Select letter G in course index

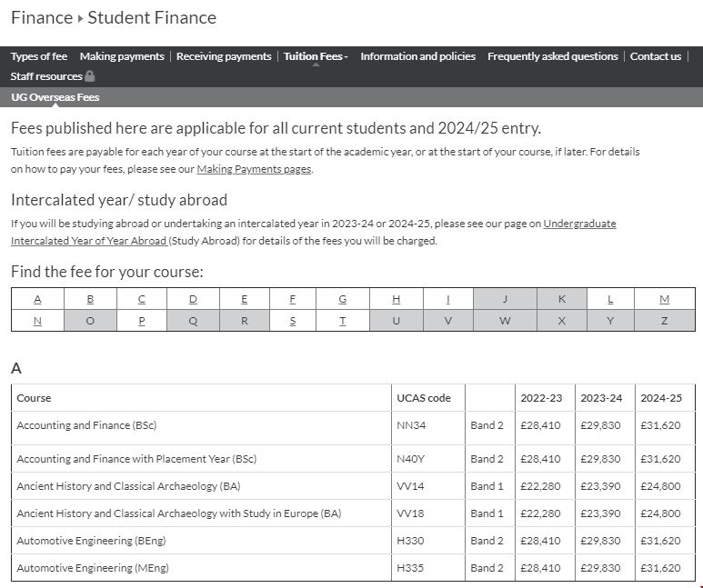tap(342, 299)
